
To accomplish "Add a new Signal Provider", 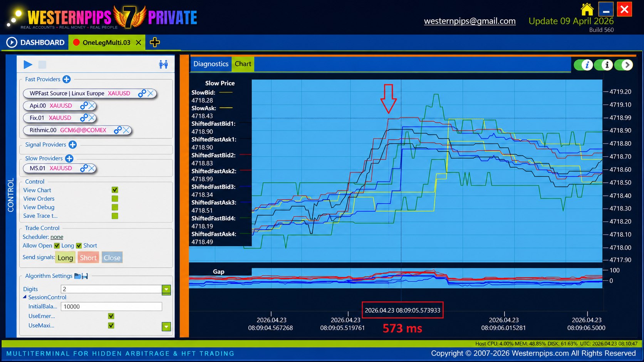I will 72,145.
